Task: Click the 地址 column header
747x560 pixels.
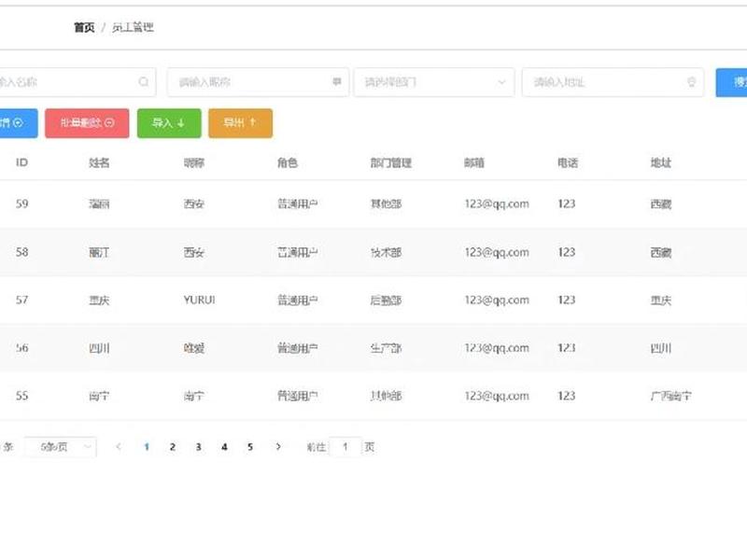Action: (x=661, y=162)
